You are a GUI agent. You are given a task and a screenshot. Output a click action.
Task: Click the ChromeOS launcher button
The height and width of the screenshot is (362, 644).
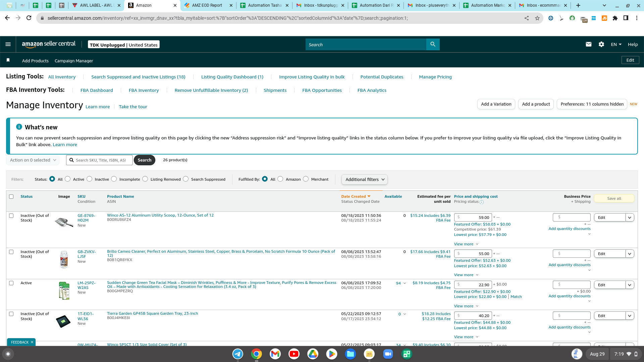[x=8, y=354]
